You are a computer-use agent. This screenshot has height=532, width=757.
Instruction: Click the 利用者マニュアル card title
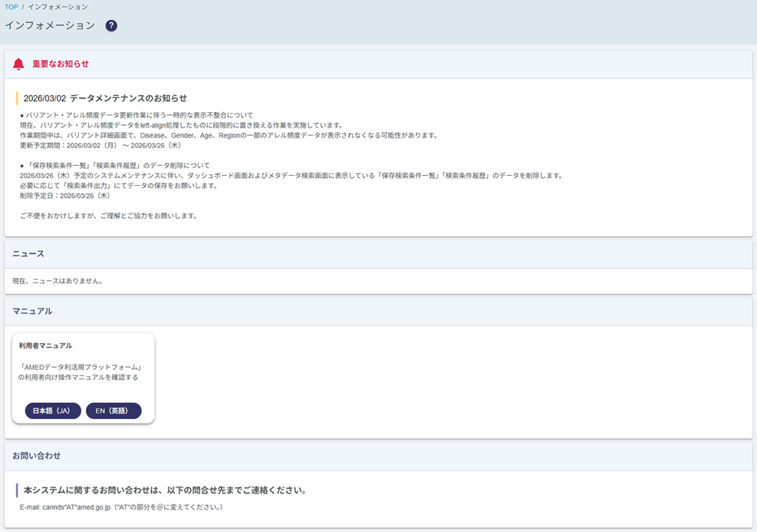45,345
